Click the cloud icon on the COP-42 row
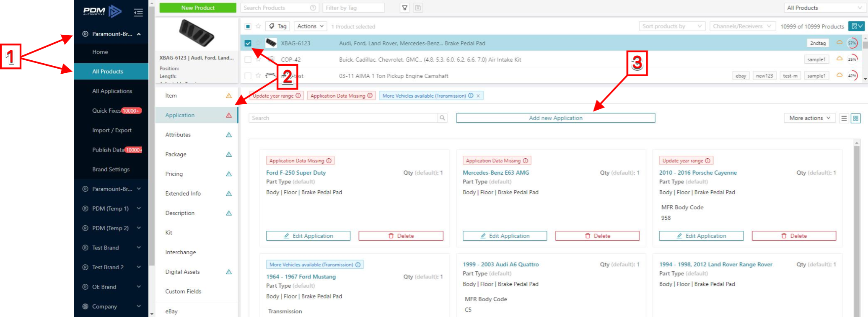The image size is (868, 317). 839,59
